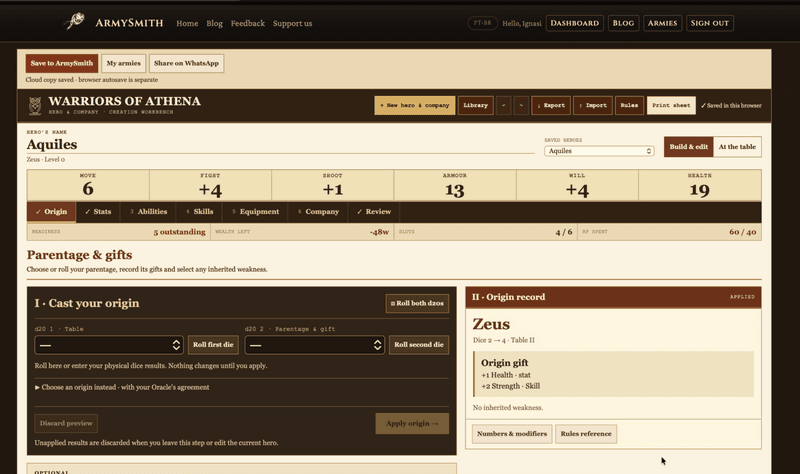
Task: Click the '+2 Strength · Skill' gift line
Action: [x=510, y=386]
